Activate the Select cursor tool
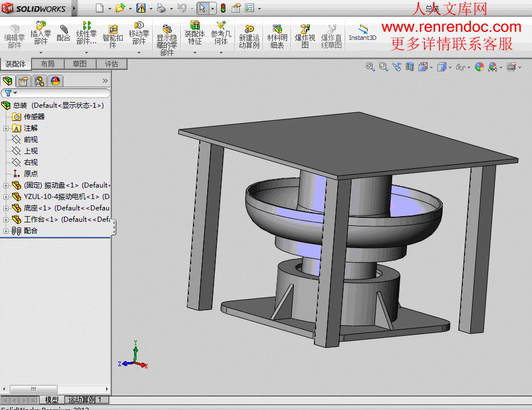 [x=203, y=8]
